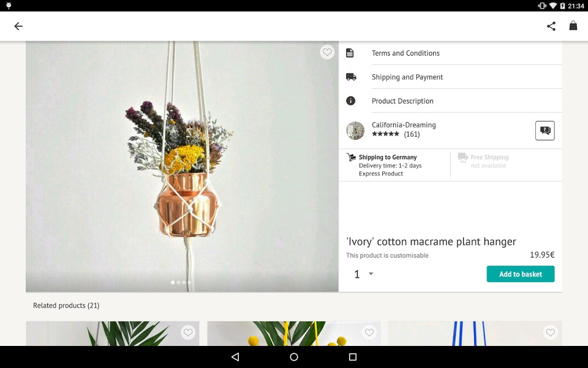588x368 pixels.
Task: Visit the California-Dreaming shop
Action: 404,125
